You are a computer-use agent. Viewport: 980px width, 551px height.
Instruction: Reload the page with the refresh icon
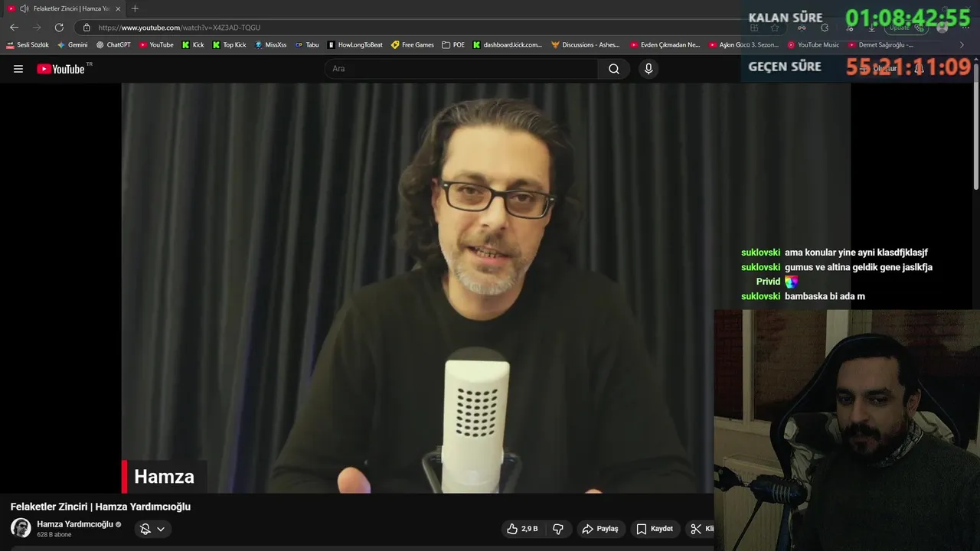pyautogui.click(x=59, y=28)
